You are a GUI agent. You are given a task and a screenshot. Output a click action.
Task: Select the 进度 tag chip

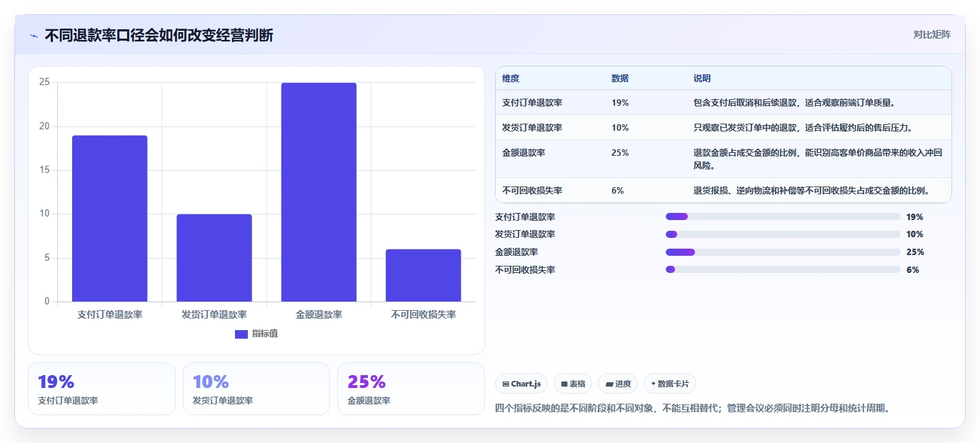click(618, 384)
